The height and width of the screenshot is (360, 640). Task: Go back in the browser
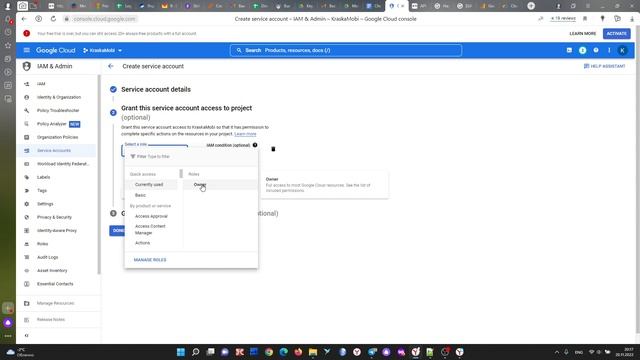click(x=24, y=19)
